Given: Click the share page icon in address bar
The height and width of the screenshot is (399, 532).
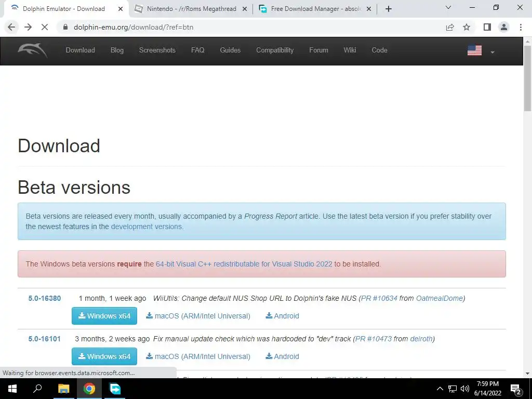Looking at the screenshot, I should pyautogui.click(x=450, y=27).
